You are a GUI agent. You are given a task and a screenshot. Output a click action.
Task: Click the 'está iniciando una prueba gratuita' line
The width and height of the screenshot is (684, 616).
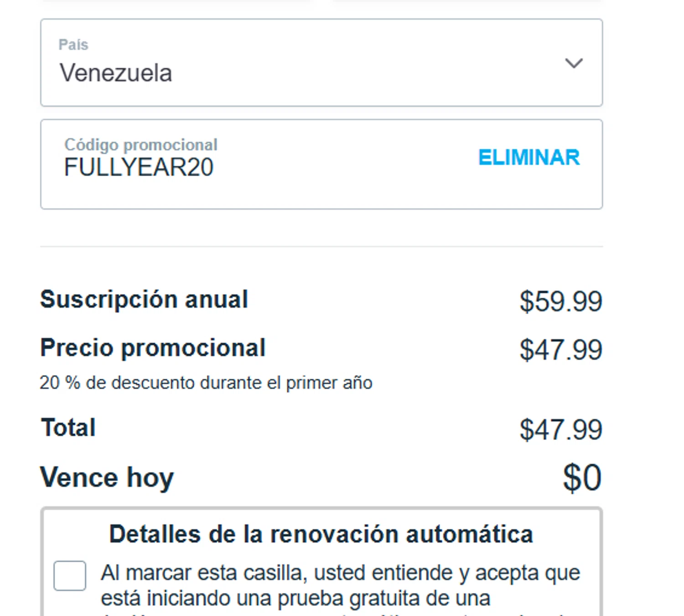click(295, 598)
